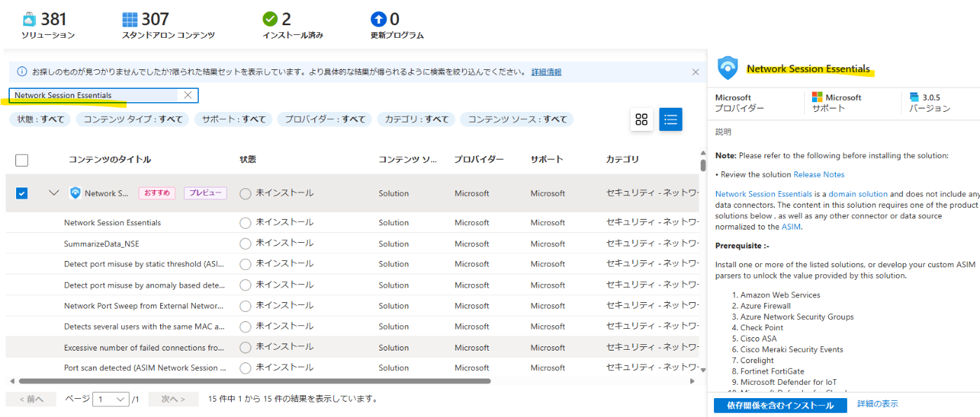The image size is (980, 417).
Task: Uncheck the Network Session Essentials row checkbox
Action: [22, 193]
